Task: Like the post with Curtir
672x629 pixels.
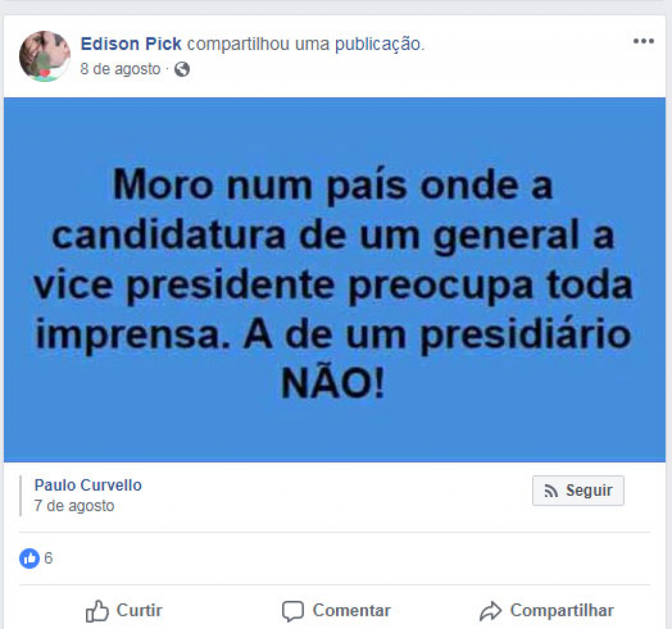Action: coord(124,611)
